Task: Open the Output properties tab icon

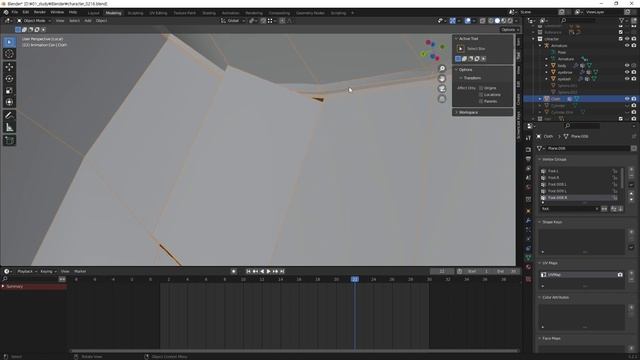Action: [x=528, y=159]
